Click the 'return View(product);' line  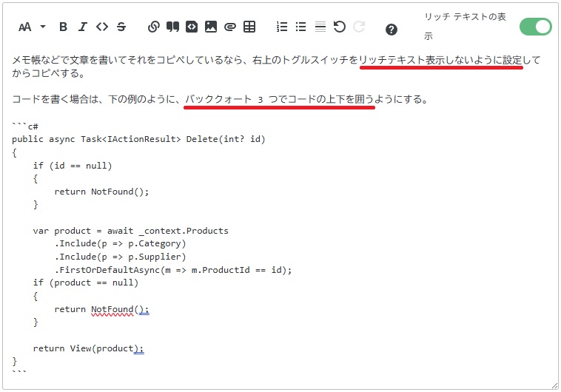click(x=88, y=348)
